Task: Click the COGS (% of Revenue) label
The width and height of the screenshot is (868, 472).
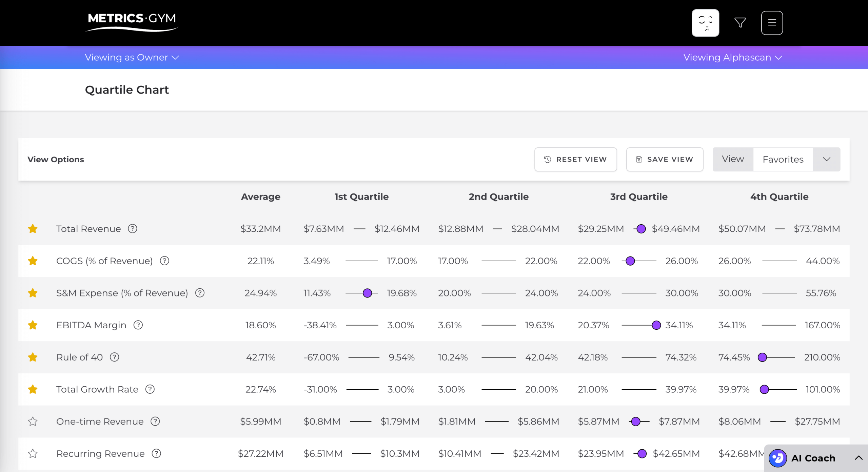Action: (x=104, y=261)
